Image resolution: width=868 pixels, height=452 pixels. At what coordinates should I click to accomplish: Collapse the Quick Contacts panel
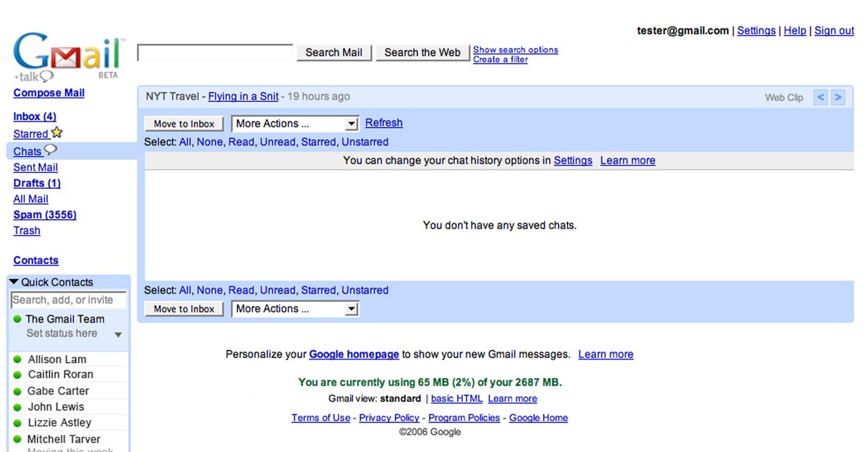(x=14, y=282)
